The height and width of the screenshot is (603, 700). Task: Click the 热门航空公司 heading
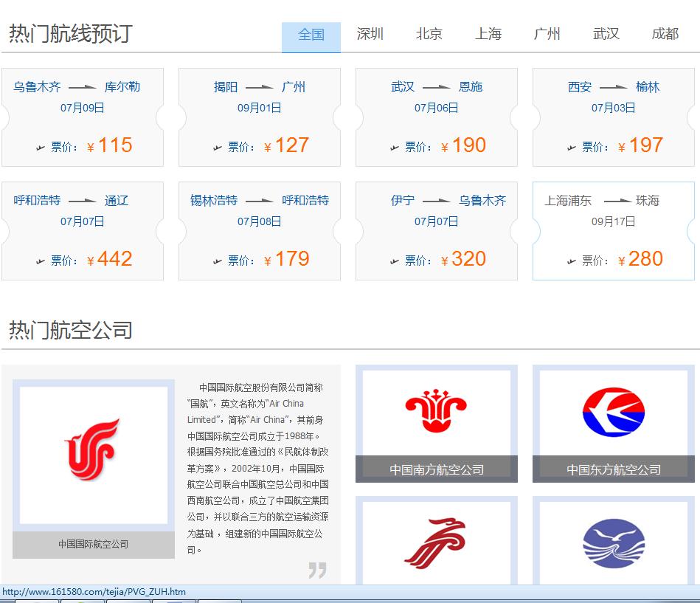click(x=71, y=330)
